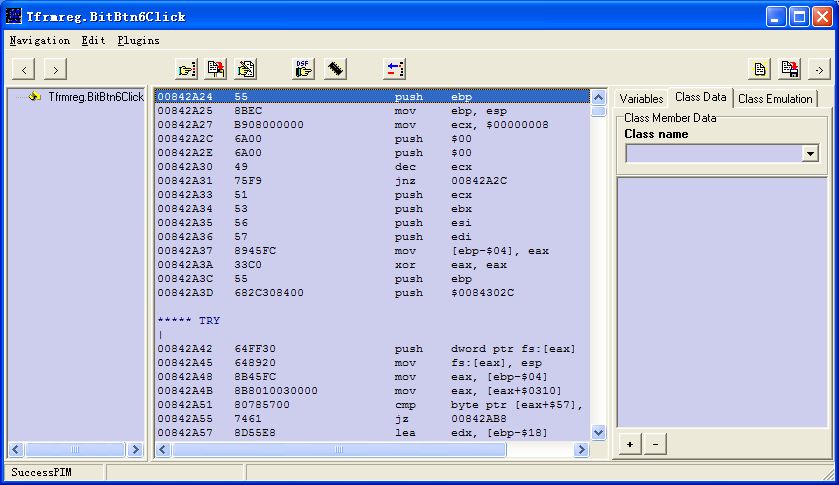
Task: Click right arrow of disassembly horizontal scrollbar
Action: [x=581, y=450]
